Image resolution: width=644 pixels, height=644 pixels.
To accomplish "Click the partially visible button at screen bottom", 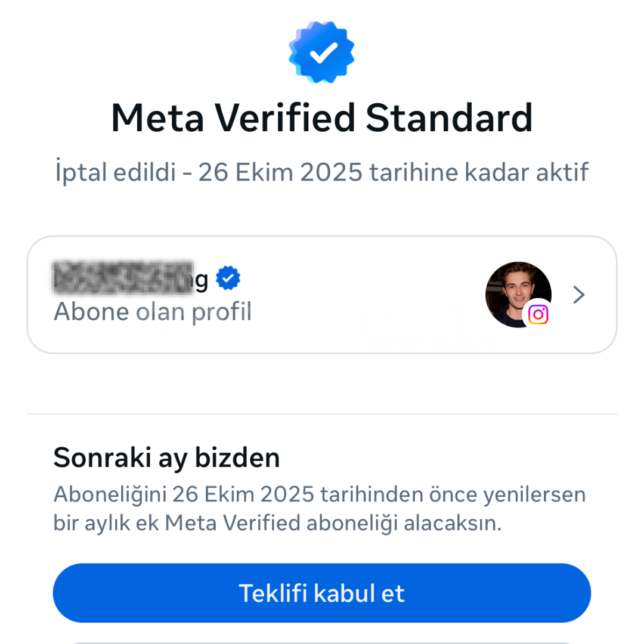I will (x=321, y=642).
